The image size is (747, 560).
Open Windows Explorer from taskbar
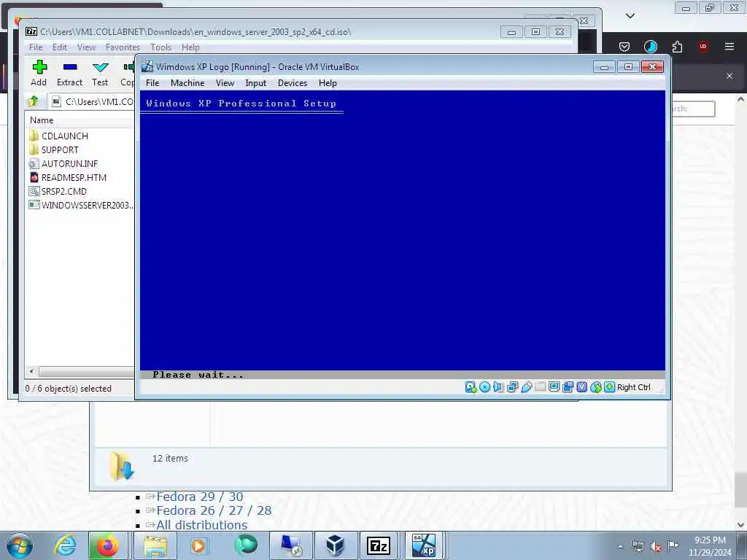point(155,545)
